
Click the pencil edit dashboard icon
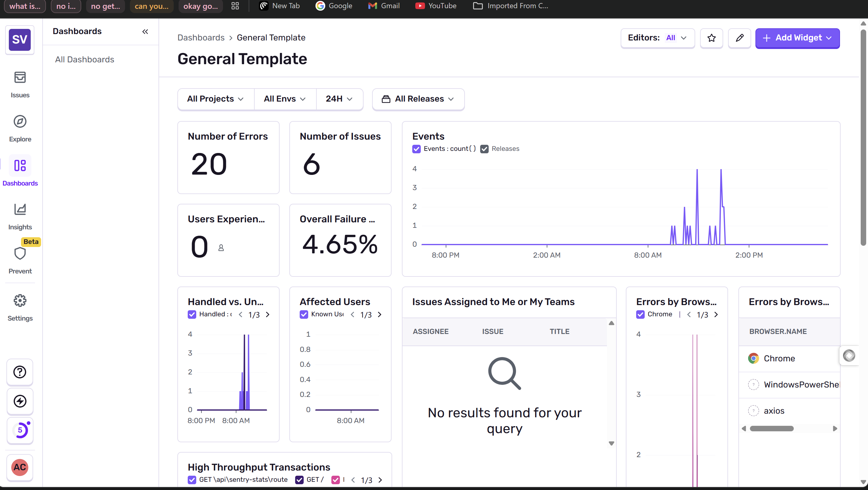pyautogui.click(x=739, y=38)
